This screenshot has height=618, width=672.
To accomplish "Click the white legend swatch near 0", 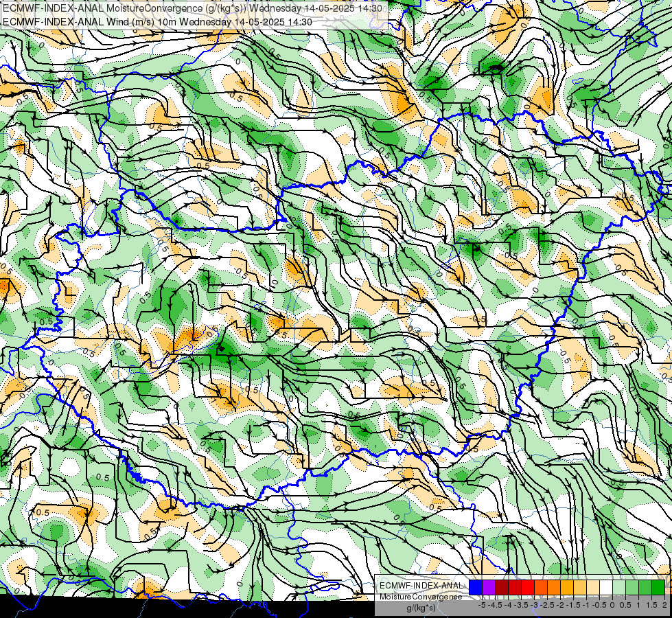I will [x=606, y=588].
